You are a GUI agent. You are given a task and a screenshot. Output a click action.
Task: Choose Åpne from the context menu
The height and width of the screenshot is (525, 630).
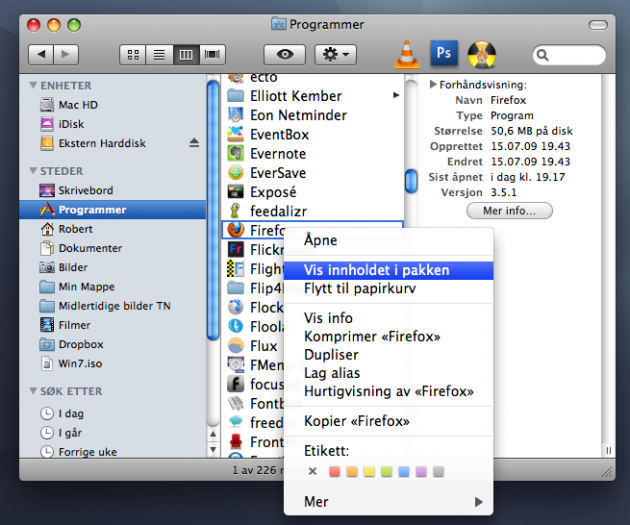389,240
